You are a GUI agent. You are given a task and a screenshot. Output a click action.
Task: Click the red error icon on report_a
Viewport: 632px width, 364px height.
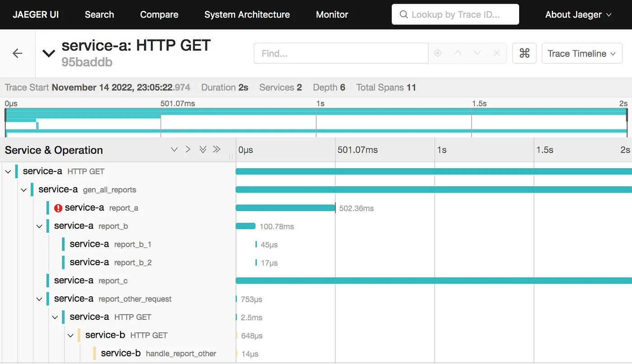[58, 208]
